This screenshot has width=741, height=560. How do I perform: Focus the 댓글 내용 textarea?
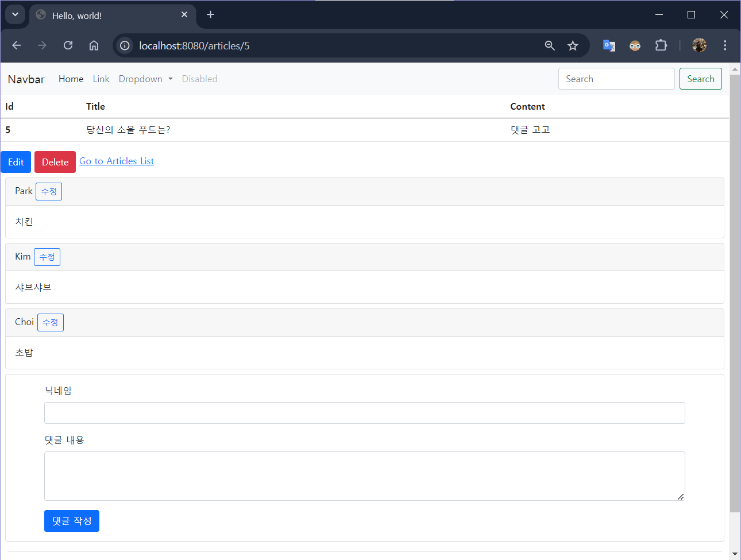365,476
